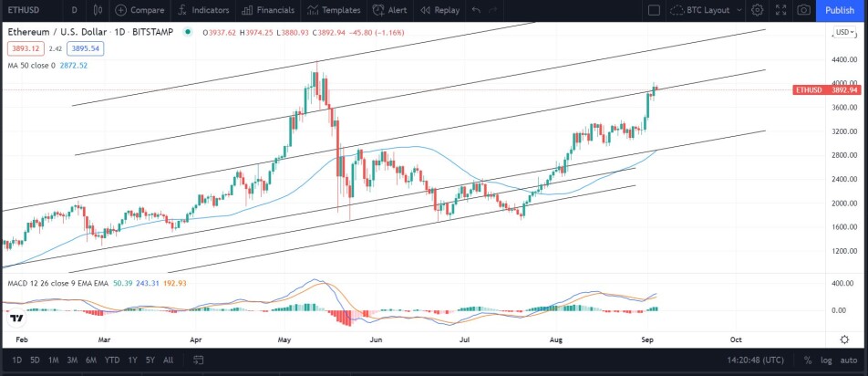The width and height of the screenshot is (868, 376).
Task: Select the 3M date range tab
Action: point(72,360)
